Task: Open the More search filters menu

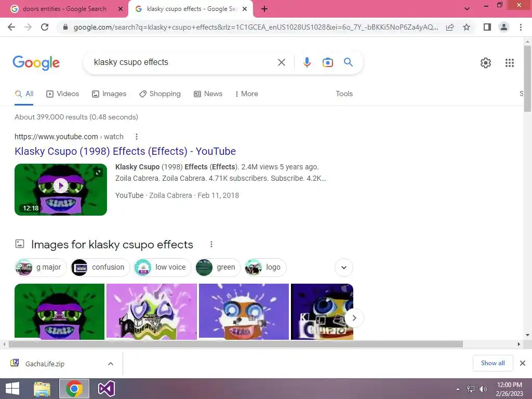Action: [x=247, y=94]
